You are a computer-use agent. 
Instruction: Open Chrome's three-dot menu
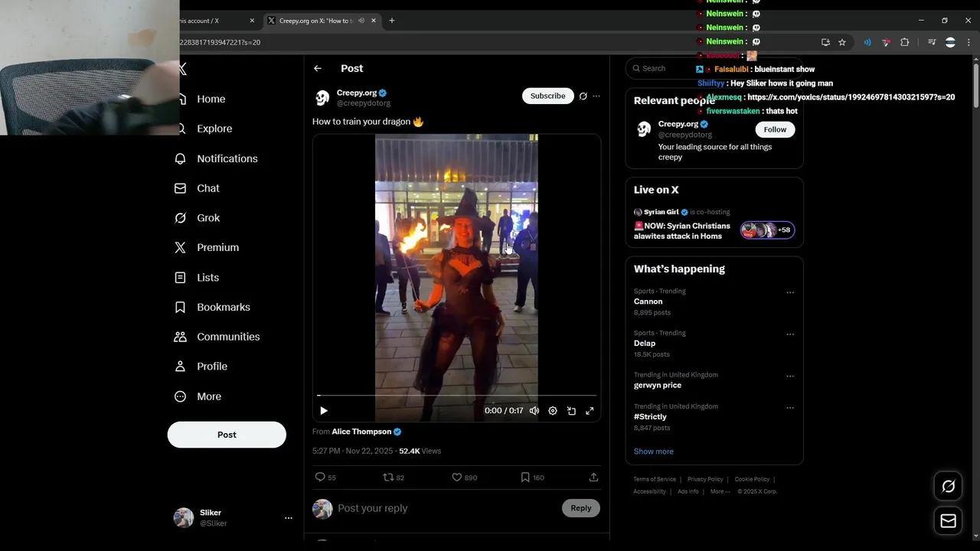(968, 42)
